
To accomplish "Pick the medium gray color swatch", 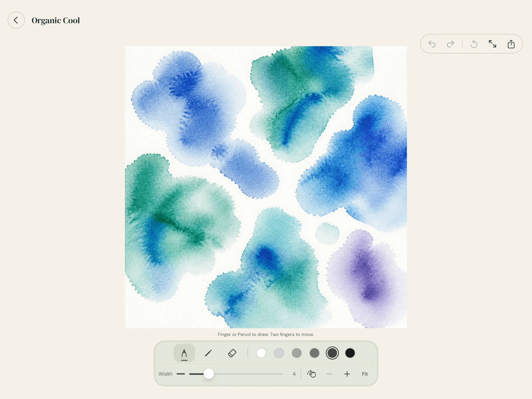I will point(297,353).
